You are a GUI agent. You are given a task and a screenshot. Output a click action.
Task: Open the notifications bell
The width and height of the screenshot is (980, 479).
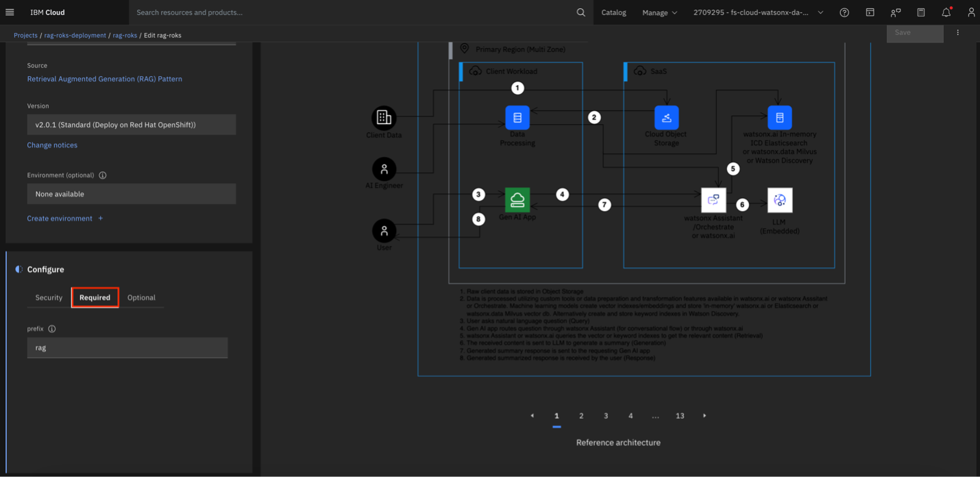point(946,12)
